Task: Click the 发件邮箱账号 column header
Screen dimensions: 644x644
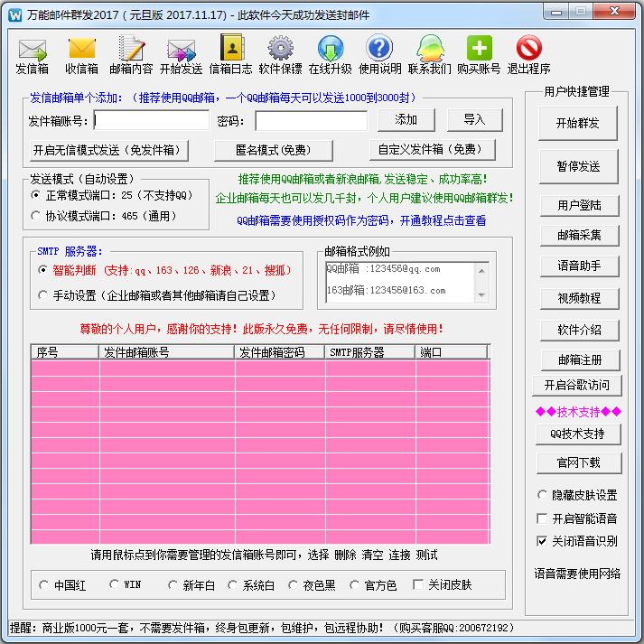Action: click(166, 353)
